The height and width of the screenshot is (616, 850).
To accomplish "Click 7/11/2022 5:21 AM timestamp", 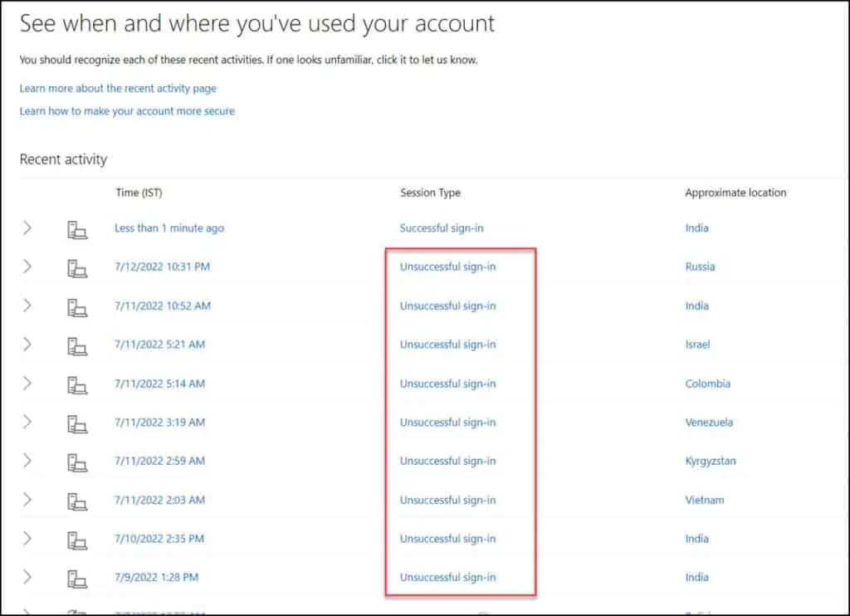I will [x=159, y=345].
